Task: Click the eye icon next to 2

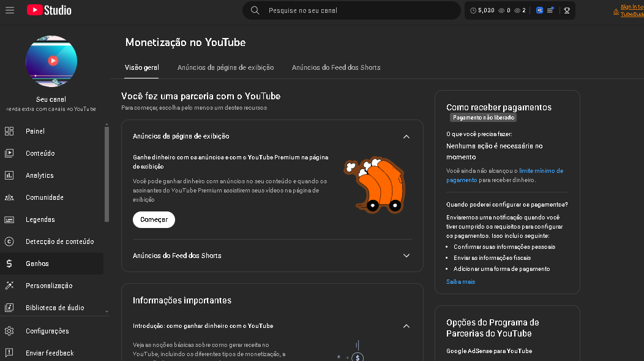Action: click(517, 10)
